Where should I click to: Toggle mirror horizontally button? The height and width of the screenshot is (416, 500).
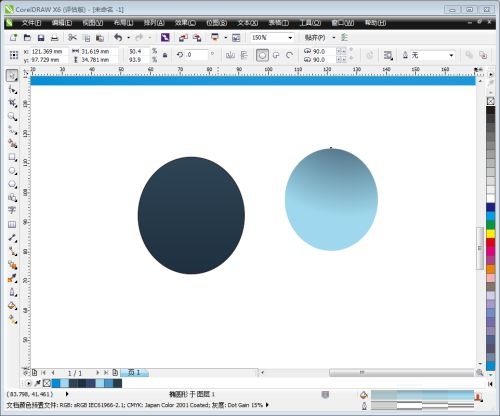pos(230,55)
